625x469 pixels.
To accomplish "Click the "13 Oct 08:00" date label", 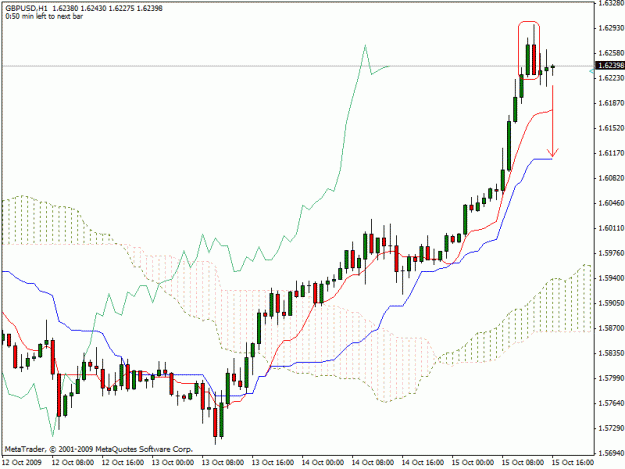I will pyautogui.click(x=223, y=463).
